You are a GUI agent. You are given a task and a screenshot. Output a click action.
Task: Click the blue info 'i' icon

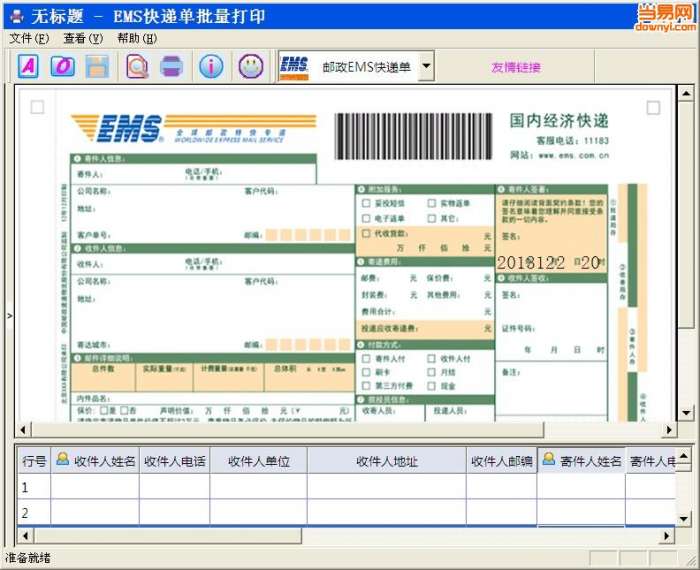click(x=211, y=67)
